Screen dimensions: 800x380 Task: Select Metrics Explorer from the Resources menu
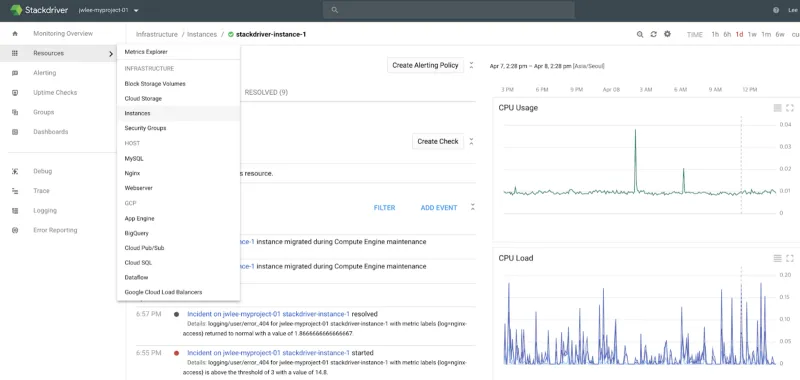(146, 52)
